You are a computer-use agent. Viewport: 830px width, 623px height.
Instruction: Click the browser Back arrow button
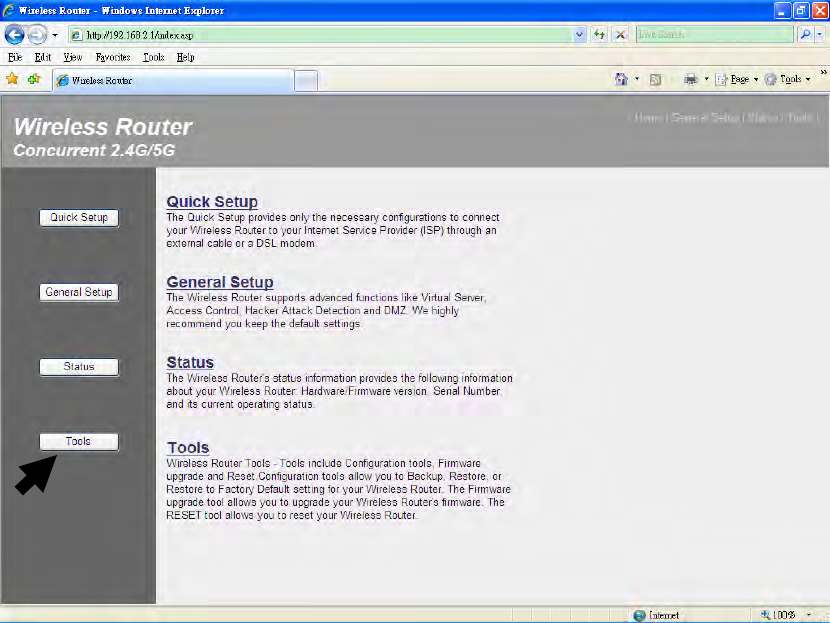coord(14,35)
